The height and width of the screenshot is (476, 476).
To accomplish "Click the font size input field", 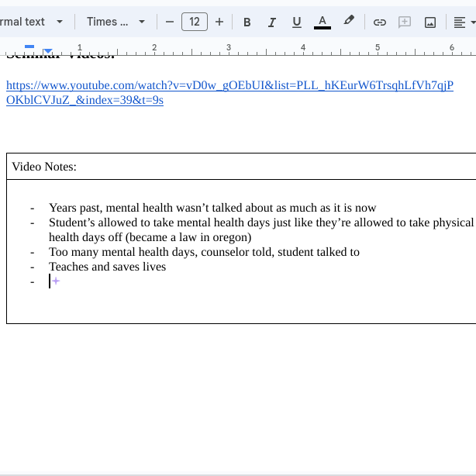I will (x=195, y=22).
